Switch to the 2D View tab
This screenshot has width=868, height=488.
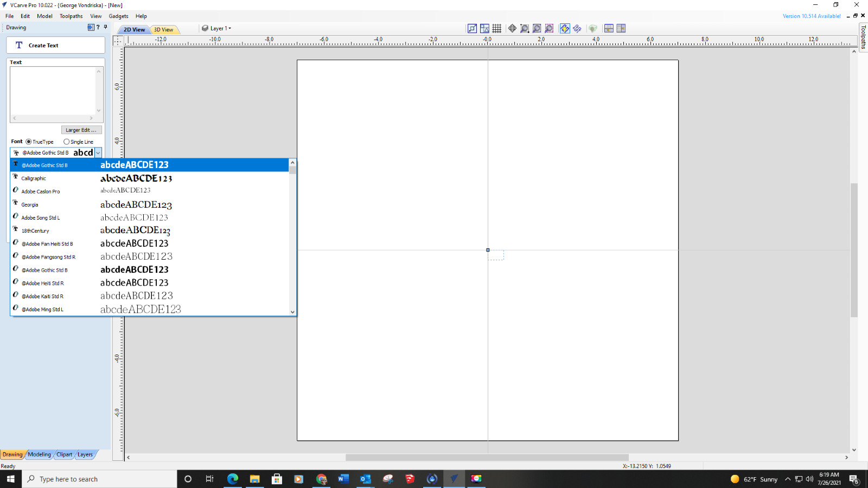[134, 30]
